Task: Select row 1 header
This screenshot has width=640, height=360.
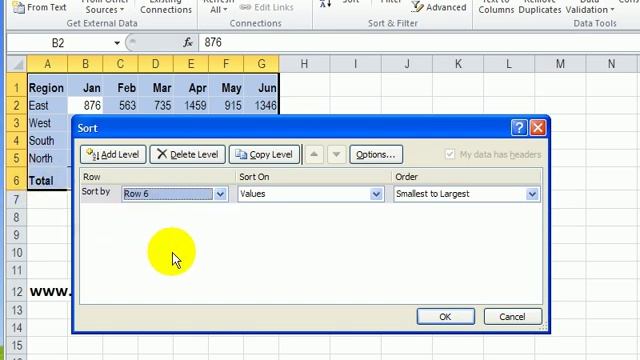Action: click(16, 88)
